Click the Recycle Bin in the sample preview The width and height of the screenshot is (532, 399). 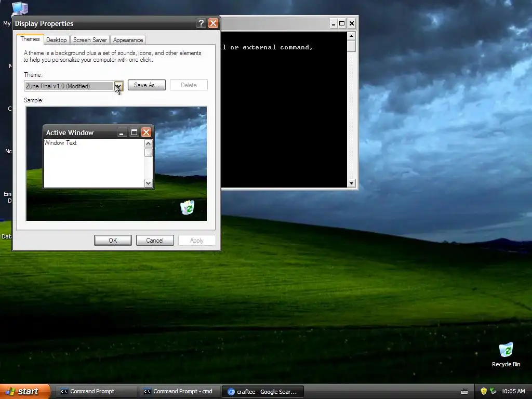tap(187, 207)
